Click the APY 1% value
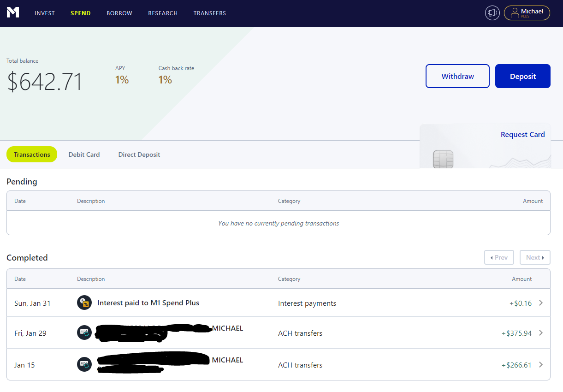Viewport: 563px width, 392px height. pos(122,80)
